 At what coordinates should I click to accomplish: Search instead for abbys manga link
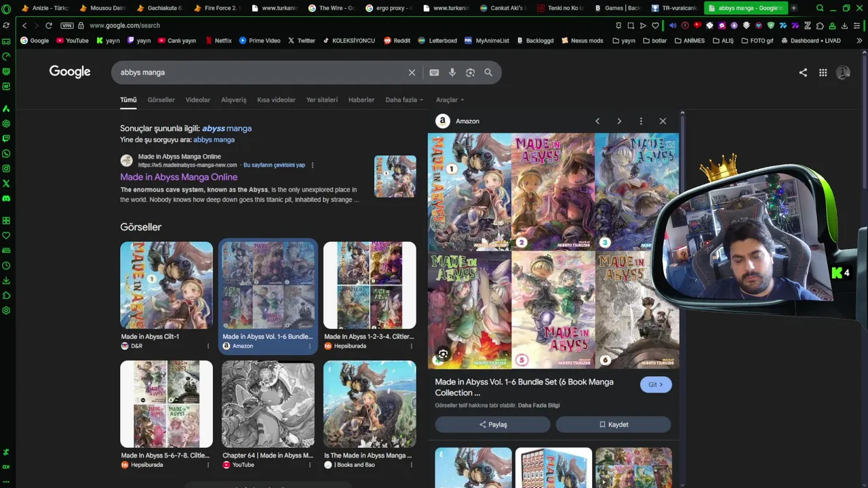pos(214,140)
